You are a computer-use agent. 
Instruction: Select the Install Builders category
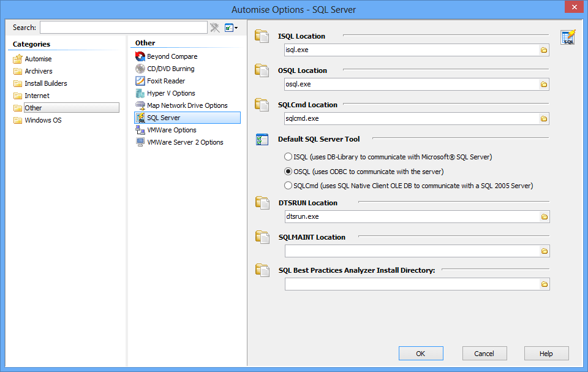(x=45, y=83)
